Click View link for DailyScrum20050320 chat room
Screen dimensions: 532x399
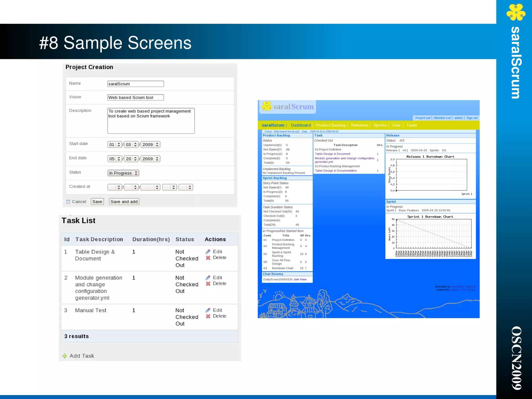point(303,280)
